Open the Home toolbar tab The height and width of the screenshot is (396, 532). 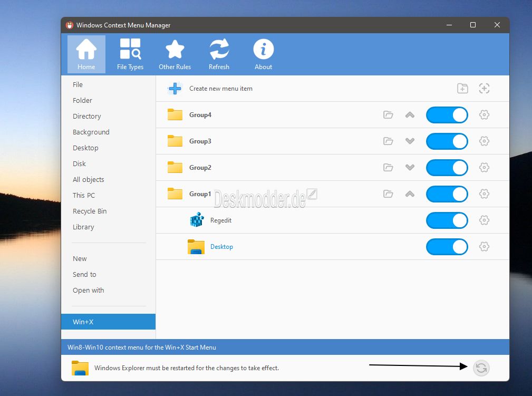coord(86,54)
